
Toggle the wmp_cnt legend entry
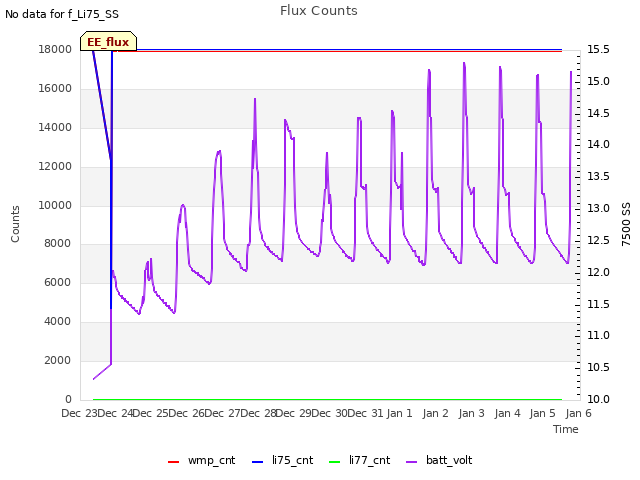(x=202, y=460)
